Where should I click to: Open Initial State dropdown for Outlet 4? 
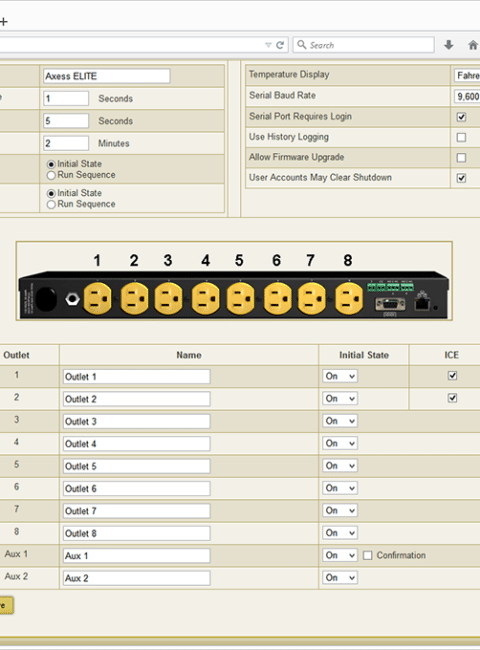click(x=340, y=443)
